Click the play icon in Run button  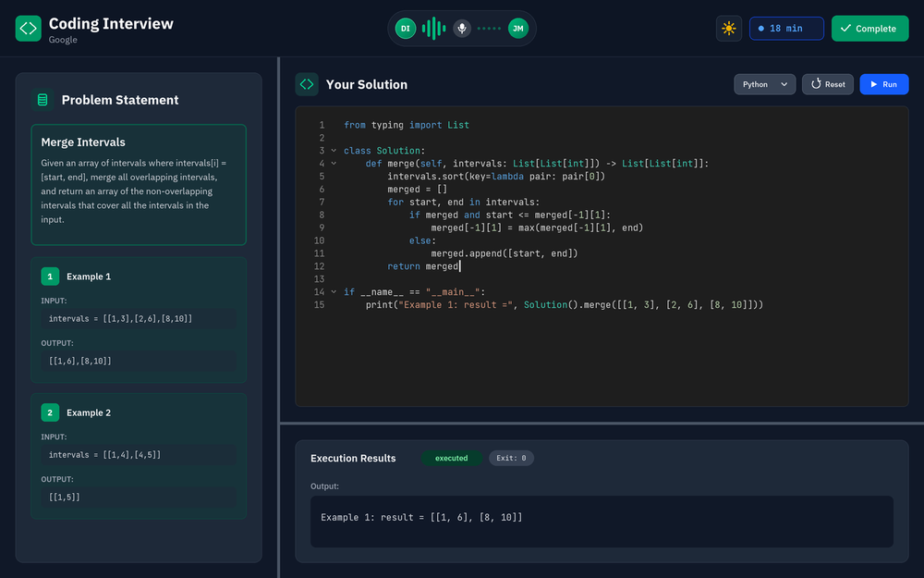[874, 84]
